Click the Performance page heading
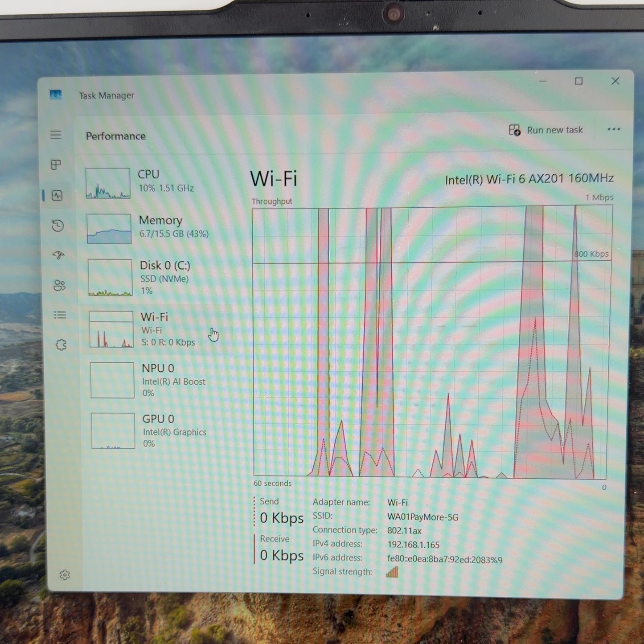 (116, 136)
